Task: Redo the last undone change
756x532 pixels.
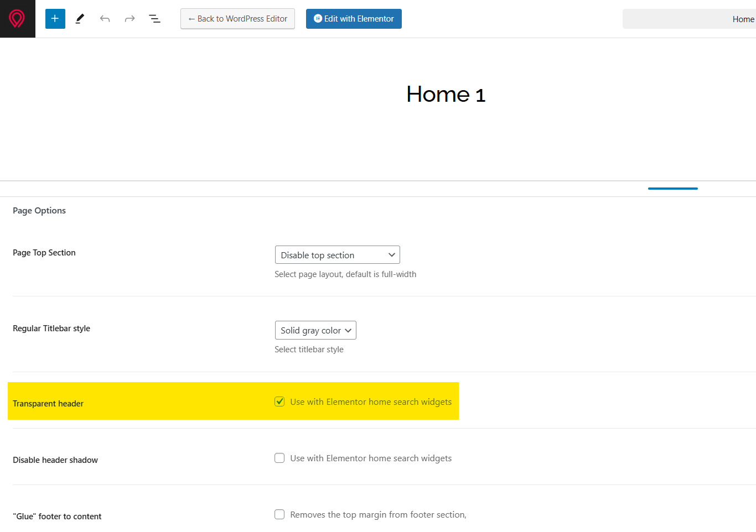Action: [130, 19]
